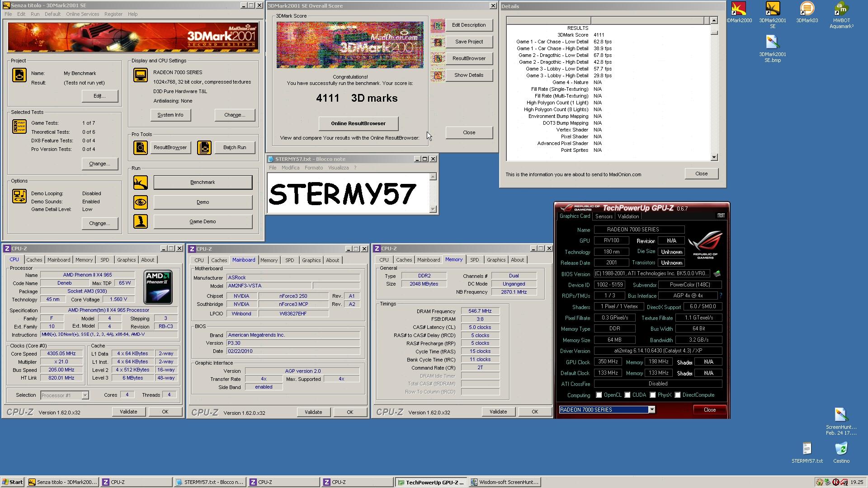Open the Windows Start button
The width and height of the screenshot is (868, 488).
click(13, 482)
